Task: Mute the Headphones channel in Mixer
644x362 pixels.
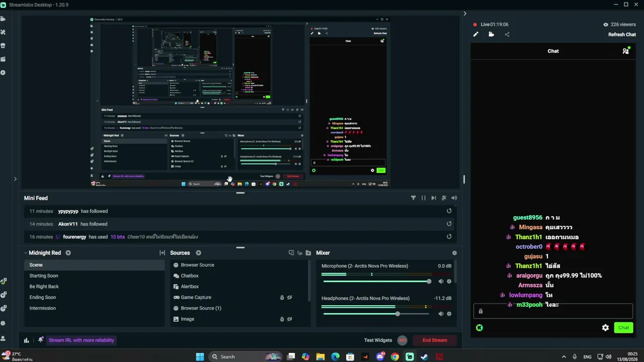Action: pos(441,314)
